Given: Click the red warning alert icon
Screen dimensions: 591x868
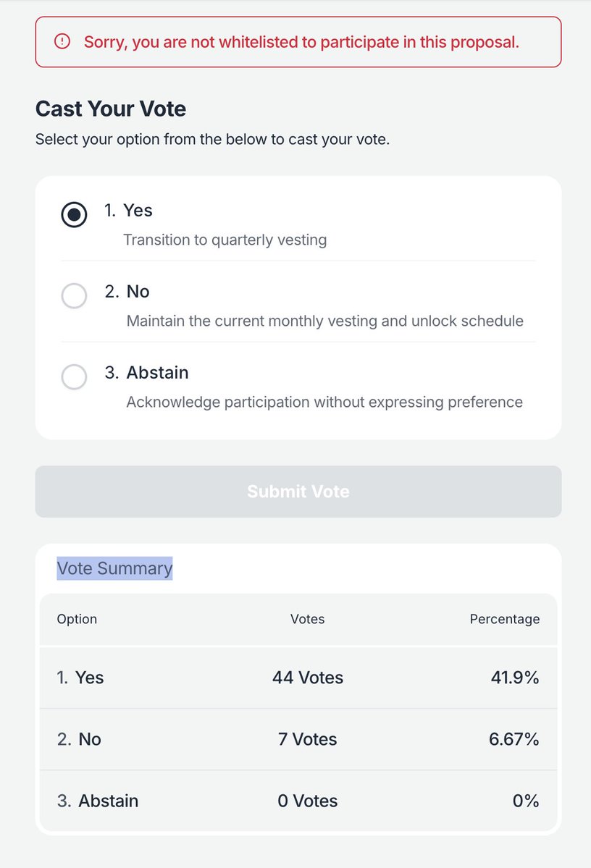Looking at the screenshot, I should (62, 41).
